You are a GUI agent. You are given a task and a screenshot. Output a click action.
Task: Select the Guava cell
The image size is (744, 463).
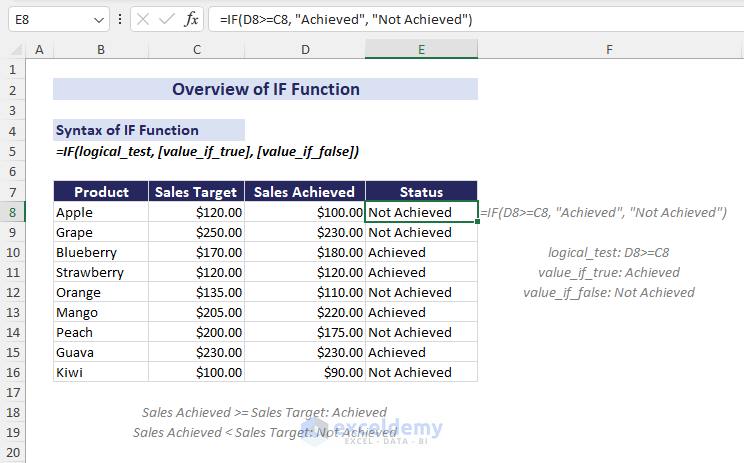click(101, 352)
